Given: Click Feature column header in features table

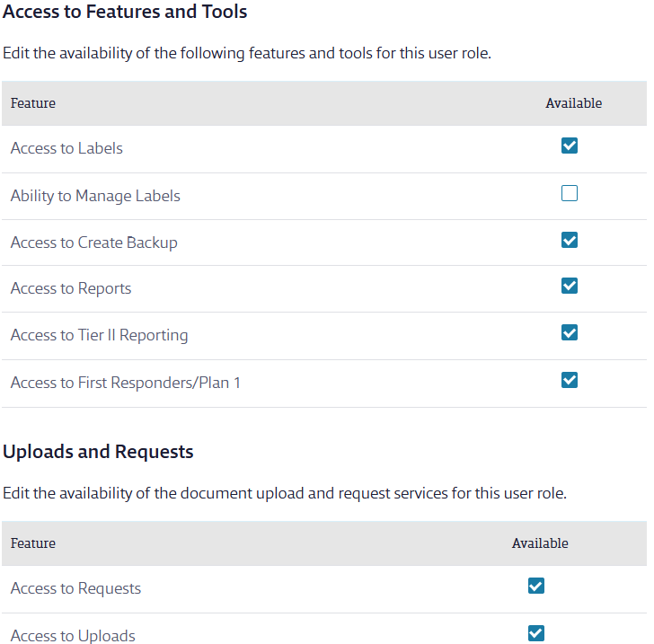Looking at the screenshot, I should (x=33, y=103).
